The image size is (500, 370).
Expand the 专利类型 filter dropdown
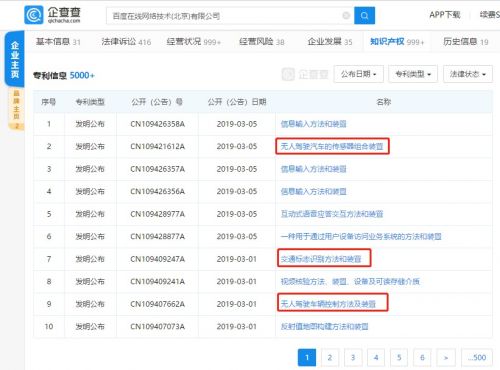tap(413, 74)
